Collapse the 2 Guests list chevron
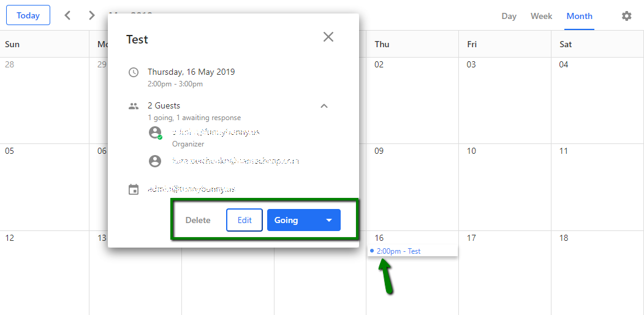The image size is (644, 315). (324, 106)
